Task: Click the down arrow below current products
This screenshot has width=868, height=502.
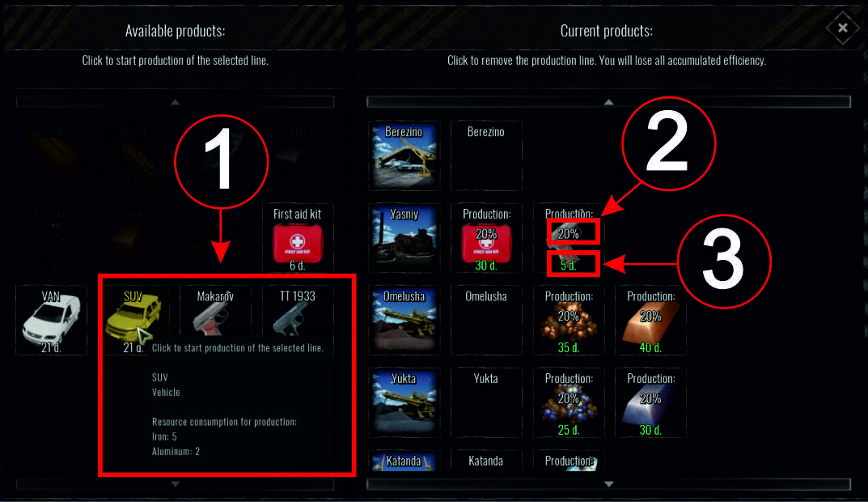Action: click(608, 484)
